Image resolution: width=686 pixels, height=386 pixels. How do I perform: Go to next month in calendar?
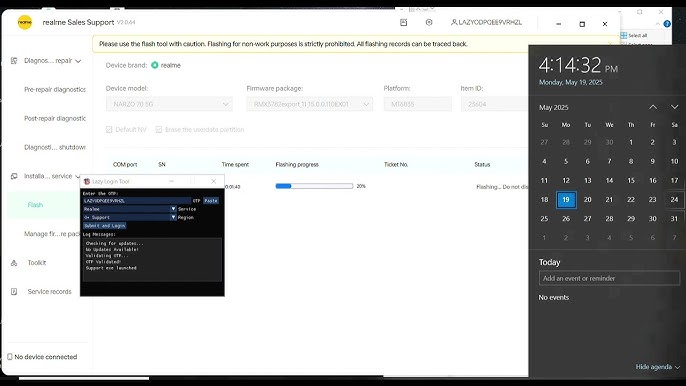click(674, 107)
